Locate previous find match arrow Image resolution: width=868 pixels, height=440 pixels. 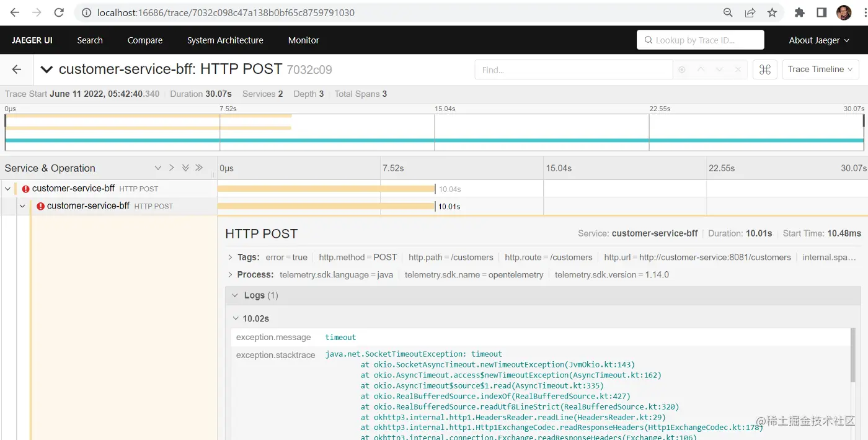[701, 70]
